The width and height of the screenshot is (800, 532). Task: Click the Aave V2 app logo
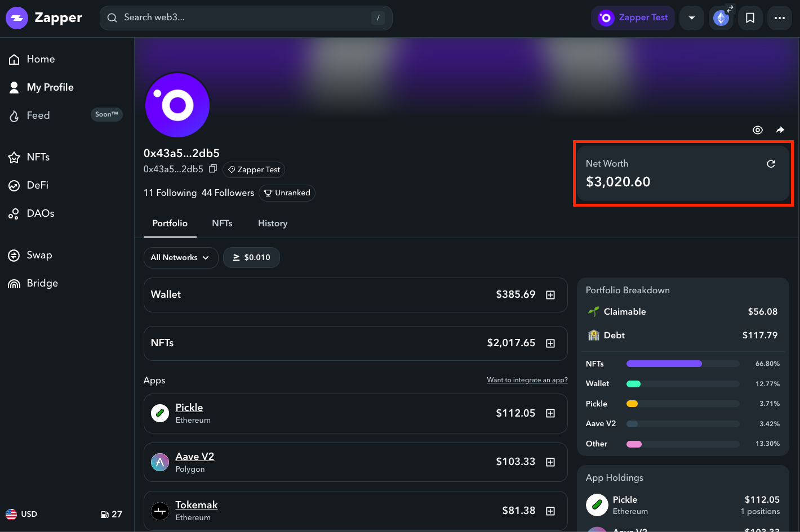tap(160, 462)
